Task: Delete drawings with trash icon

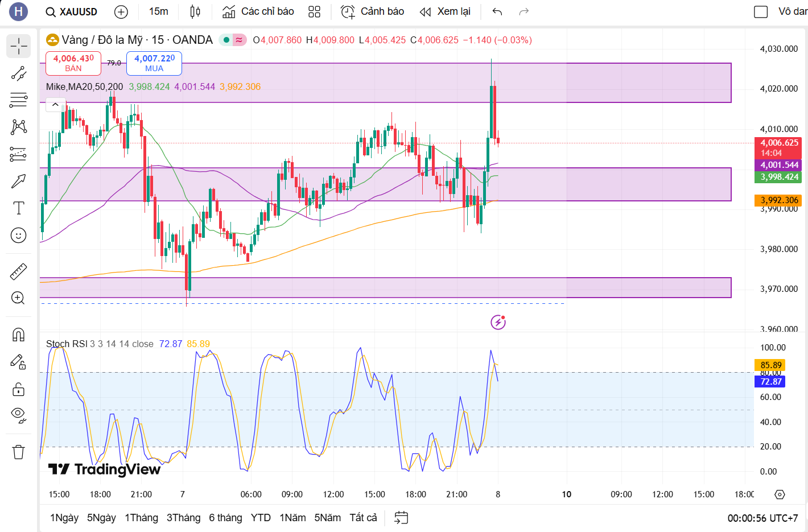Action: 18,452
